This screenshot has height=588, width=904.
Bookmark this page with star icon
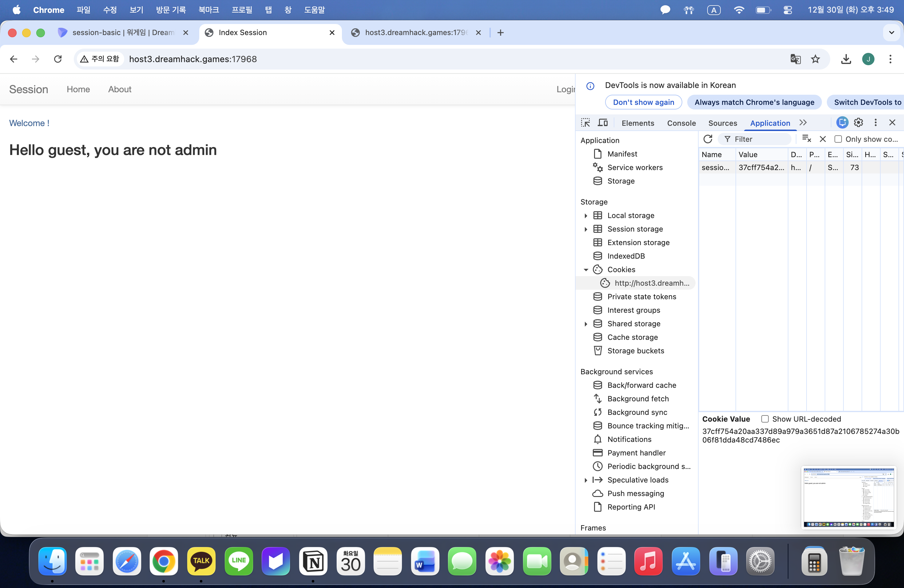[x=815, y=59]
